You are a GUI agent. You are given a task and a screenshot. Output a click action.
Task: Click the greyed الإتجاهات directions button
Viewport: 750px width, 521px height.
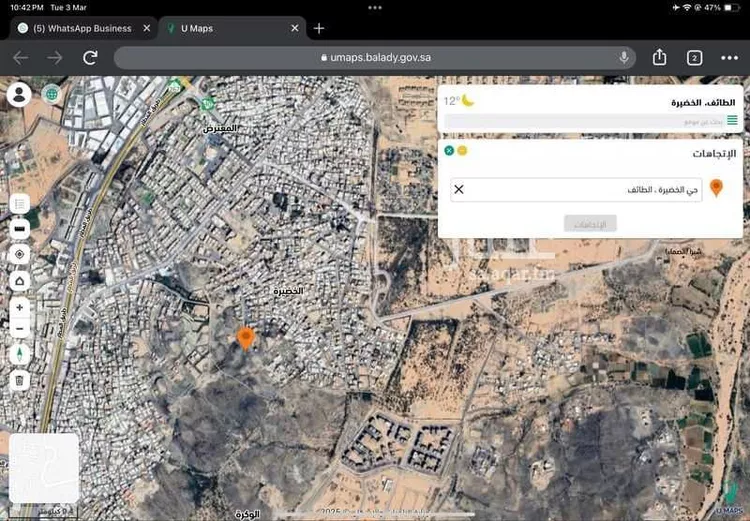(x=590, y=223)
